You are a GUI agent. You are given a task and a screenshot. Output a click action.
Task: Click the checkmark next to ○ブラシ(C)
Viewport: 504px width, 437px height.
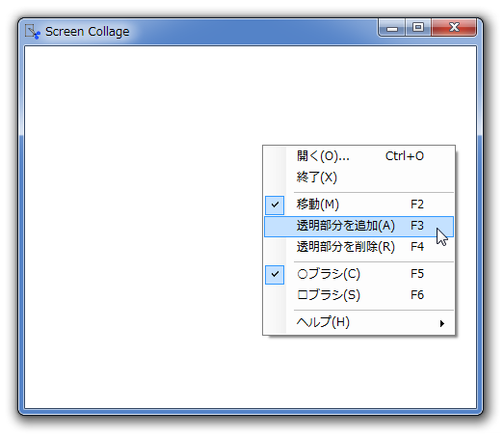(x=275, y=275)
